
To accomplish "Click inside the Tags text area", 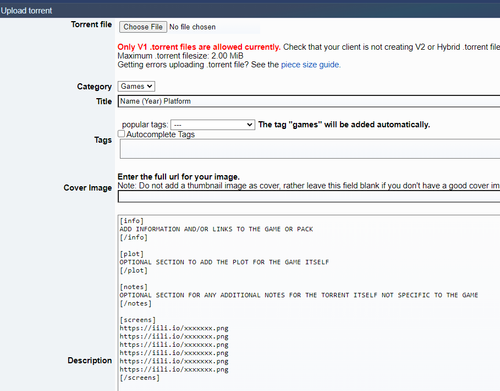I will pos(310,149).
